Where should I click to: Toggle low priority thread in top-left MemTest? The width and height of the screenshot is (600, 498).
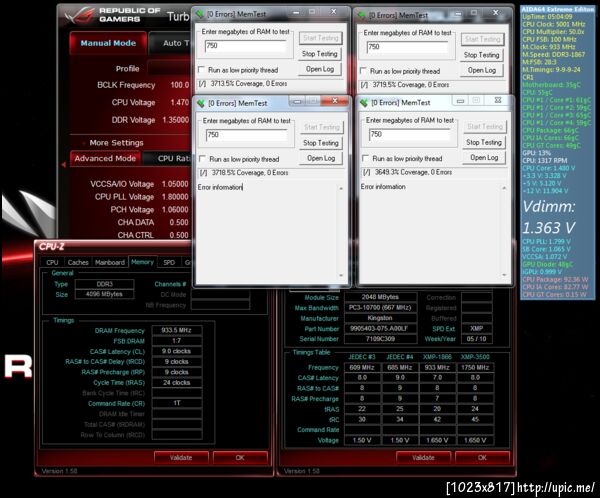coord(201,70)
